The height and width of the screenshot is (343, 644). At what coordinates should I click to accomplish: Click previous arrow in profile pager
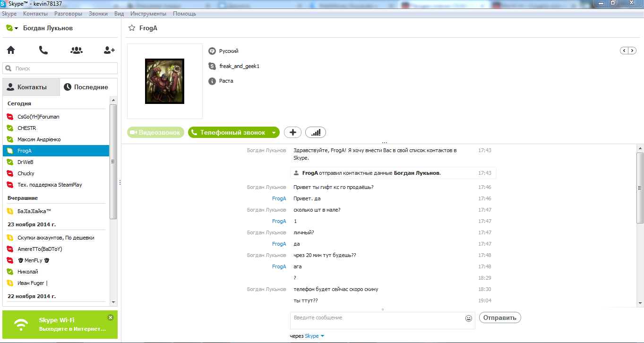click(x=624, y=51)
